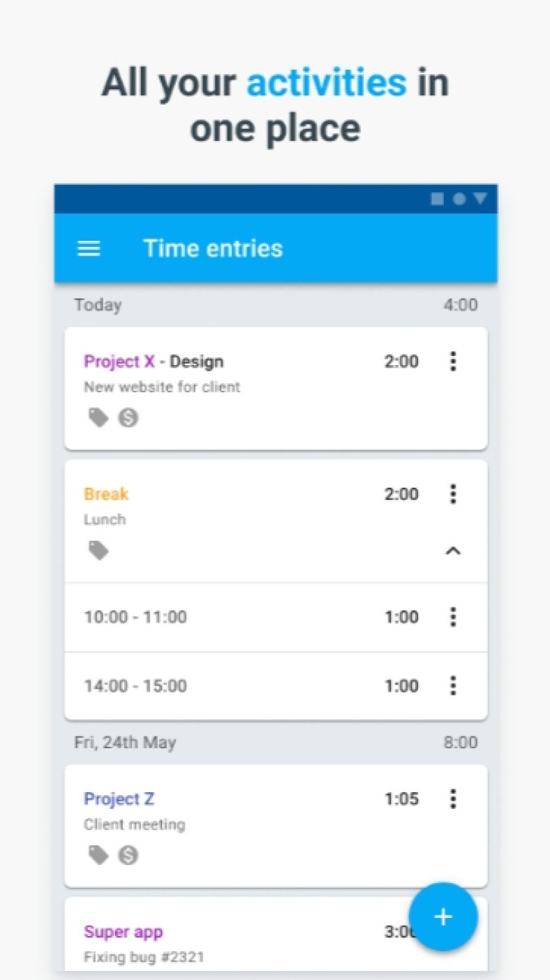Open the overflow menu for the 10:00-11:00 entry

[453, 617]
